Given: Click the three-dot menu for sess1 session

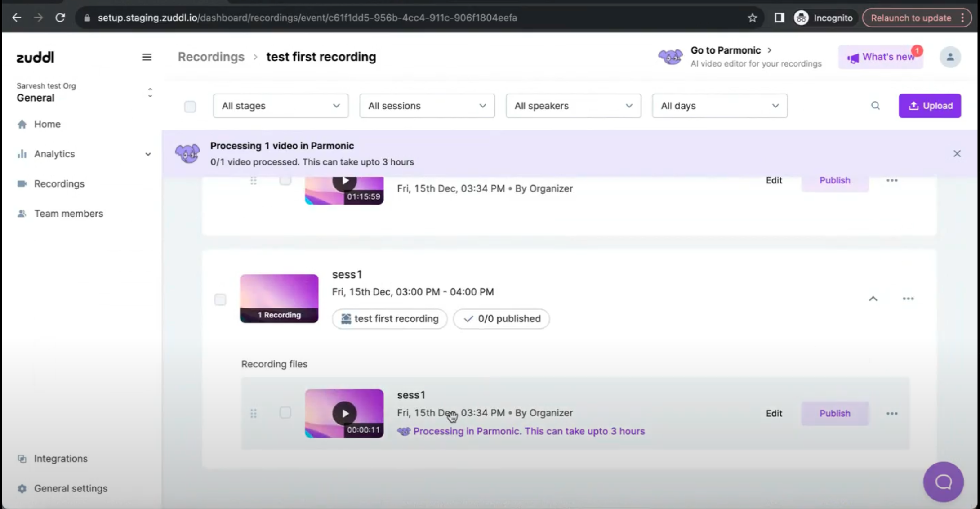Looking at the screenshot, I should 908,299.
